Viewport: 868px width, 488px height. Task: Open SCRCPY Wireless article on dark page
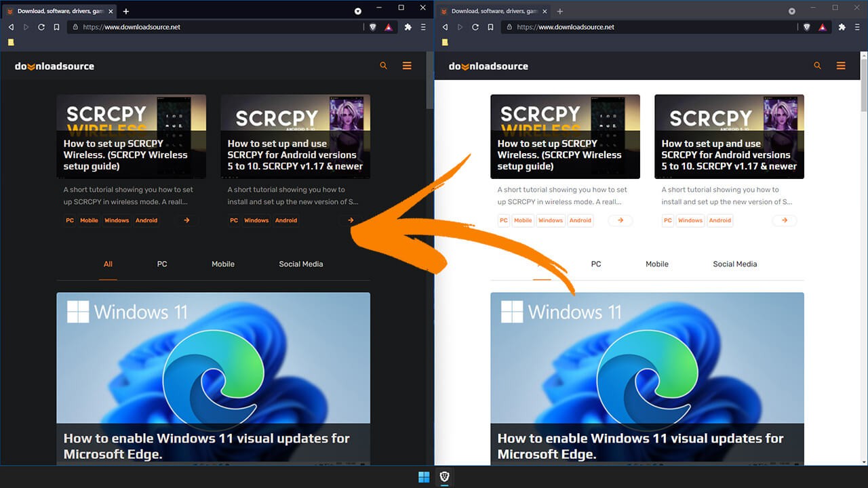pos(131,136)
